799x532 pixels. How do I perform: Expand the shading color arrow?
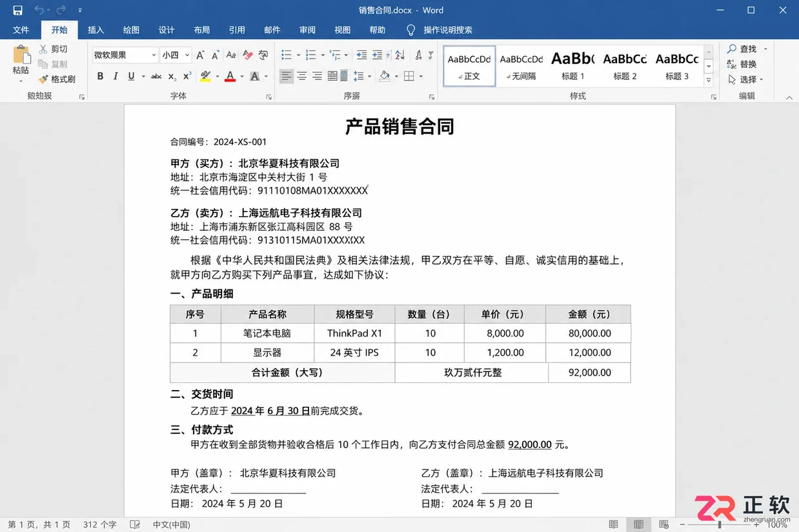[396, 76]
